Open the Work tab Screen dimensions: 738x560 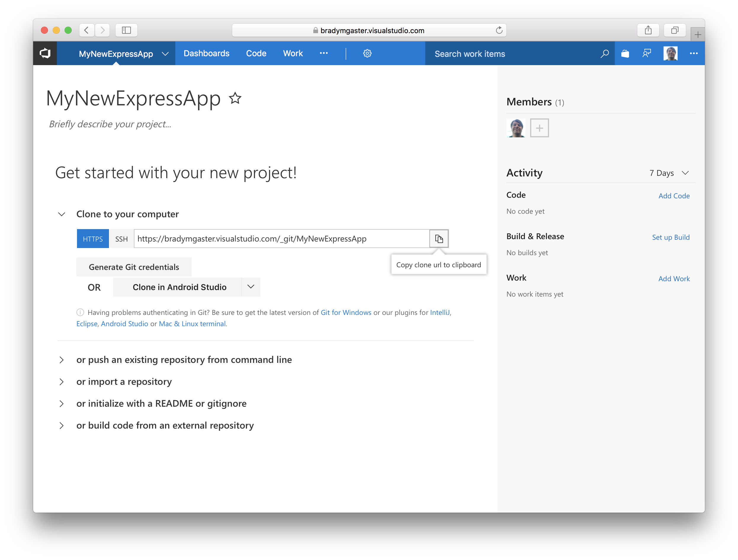click(x=293, y=53)
